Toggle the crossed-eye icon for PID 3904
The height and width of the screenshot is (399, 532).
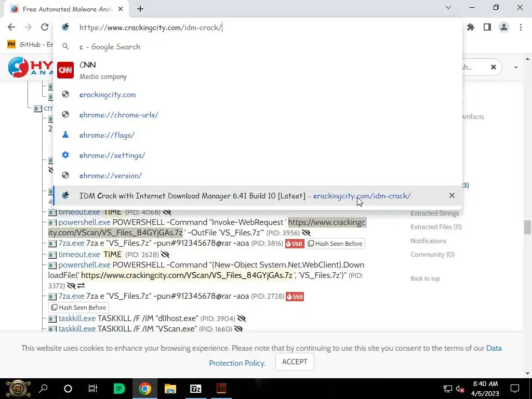pos(241,318)
